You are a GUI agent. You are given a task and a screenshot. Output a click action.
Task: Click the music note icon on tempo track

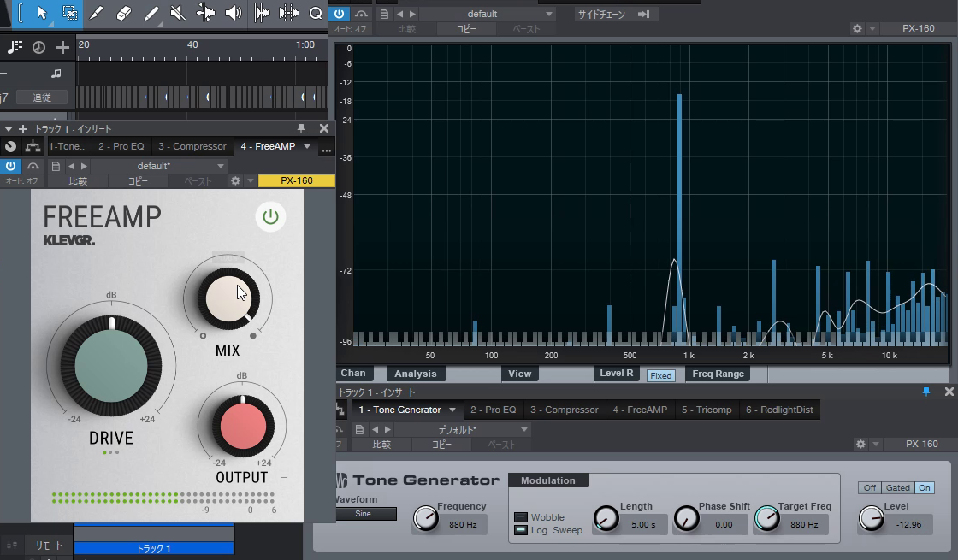tap(56, 74)
